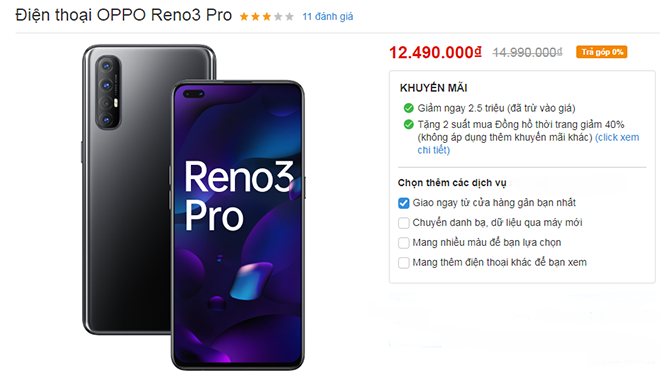
Task: Click the second orange rating star
Action: click(x=255, y=16)
